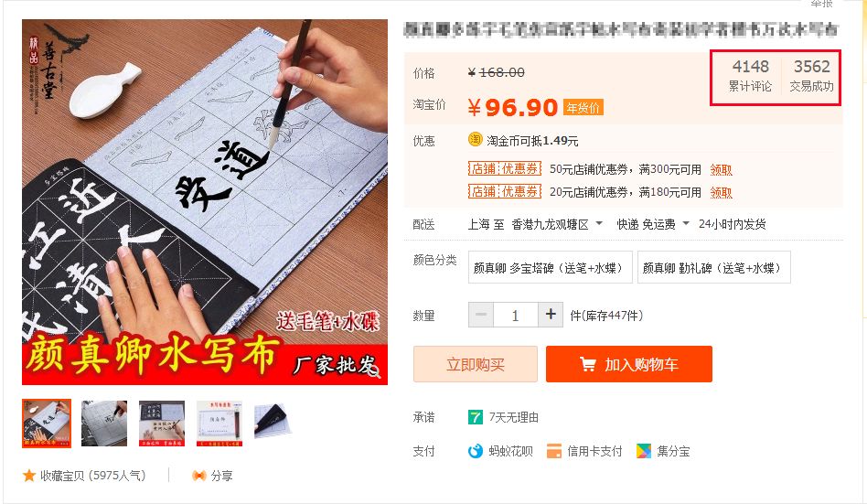Viewport: 867px width, 504px height.
Task: Click the 信用卡支付 card icon
Action: pos(554,452)
